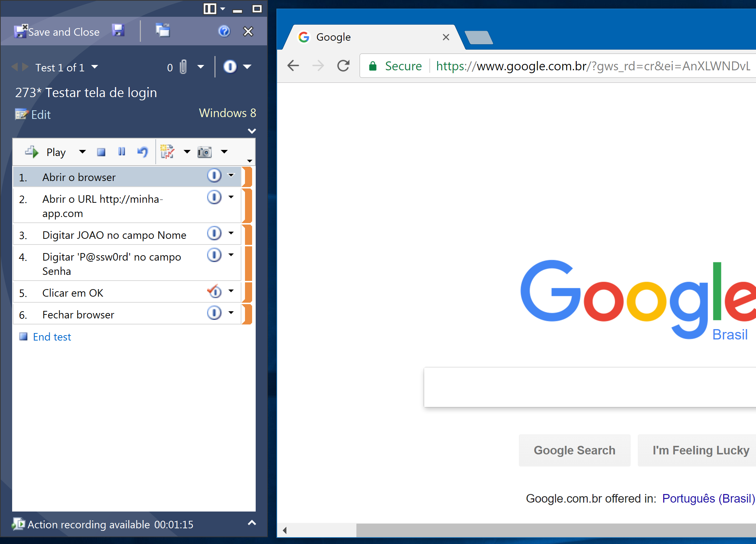Set the result status for step 6
The height and width of the screenshot is (544, 756).
pos(214,313)
